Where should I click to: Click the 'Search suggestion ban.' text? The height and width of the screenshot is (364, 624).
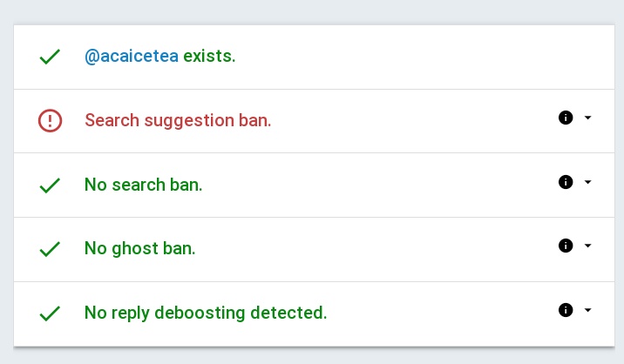[x=178, y=120]
